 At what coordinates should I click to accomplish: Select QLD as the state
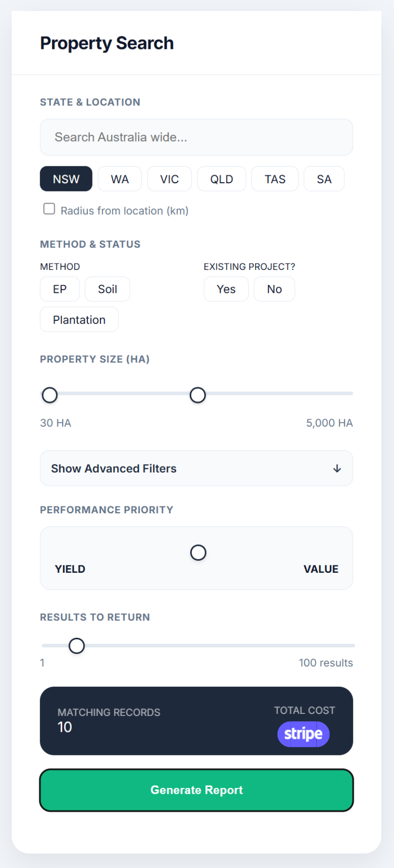tap(221, 179)
